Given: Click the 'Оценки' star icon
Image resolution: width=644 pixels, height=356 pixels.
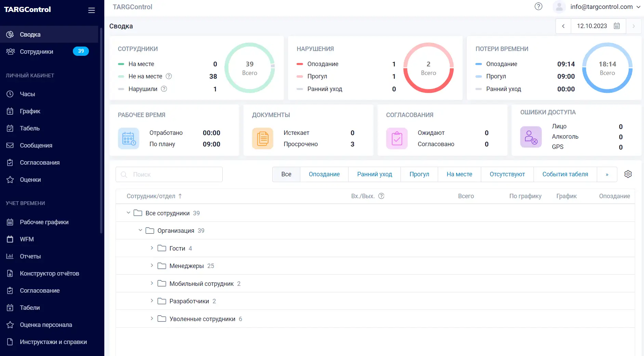Looking at the screenshot, I should [10, 180].
